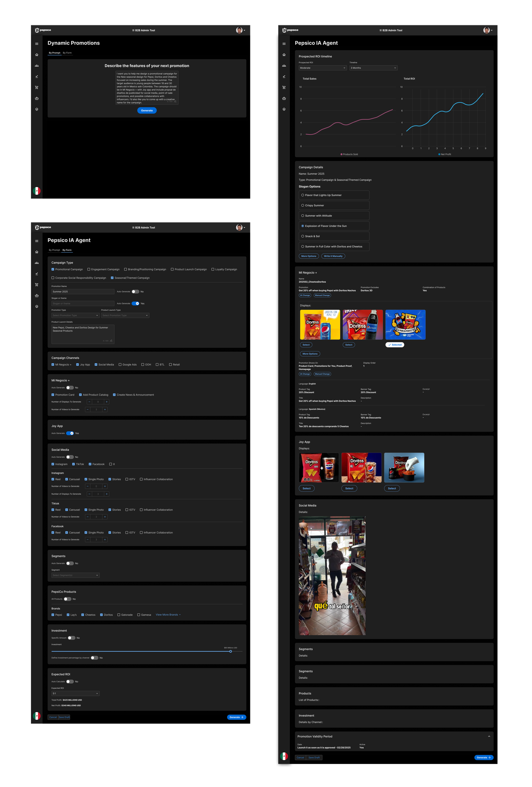The image size is (532, 787).
Task: Select By Prompt tab on Dynamic Promotions screen
Action: [x=55, y=53]
